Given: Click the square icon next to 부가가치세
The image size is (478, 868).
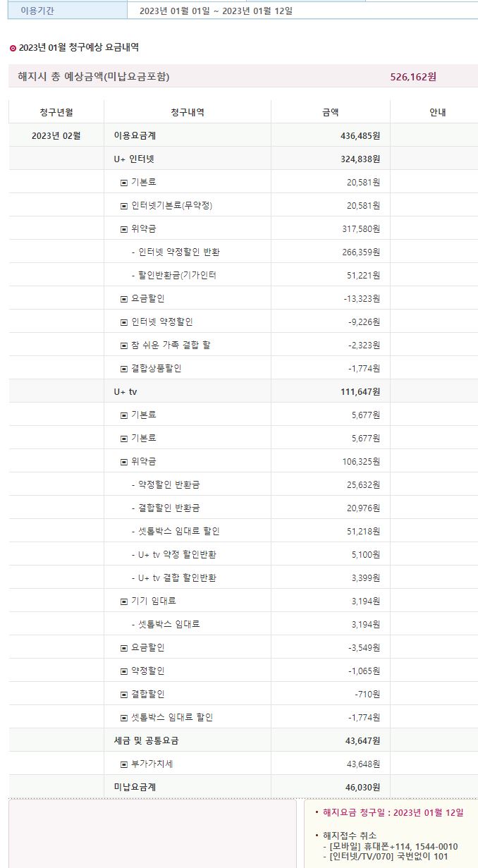Looking at the screenshot, I should (x=124, y=764).
